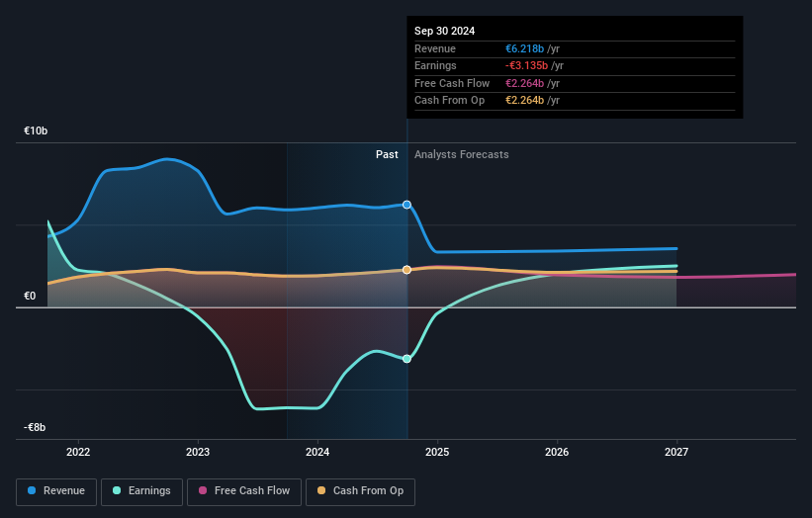Click the -€3.135b earnings value in tooltip
The height and width of the screenshot is (518, 812).
tap(526, 65)
